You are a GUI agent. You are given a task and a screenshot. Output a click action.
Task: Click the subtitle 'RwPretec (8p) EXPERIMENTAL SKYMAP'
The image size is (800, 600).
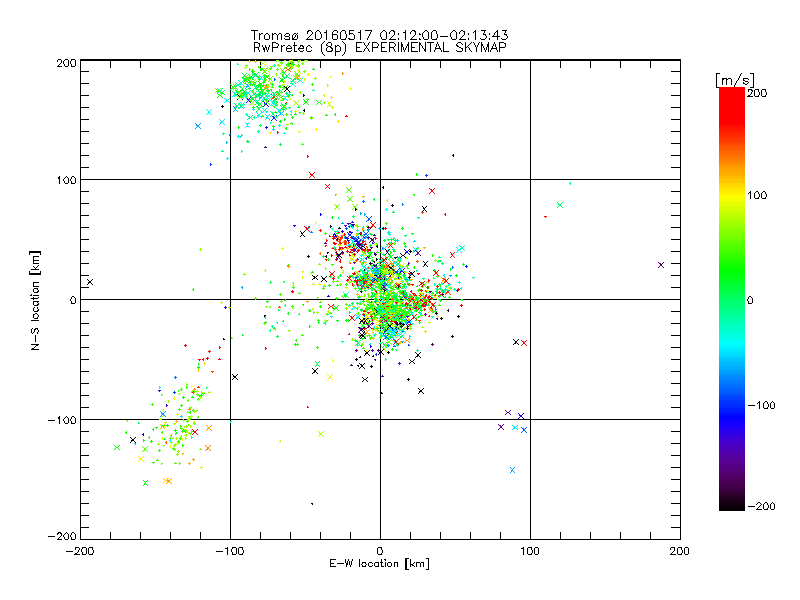coord(380,48)
